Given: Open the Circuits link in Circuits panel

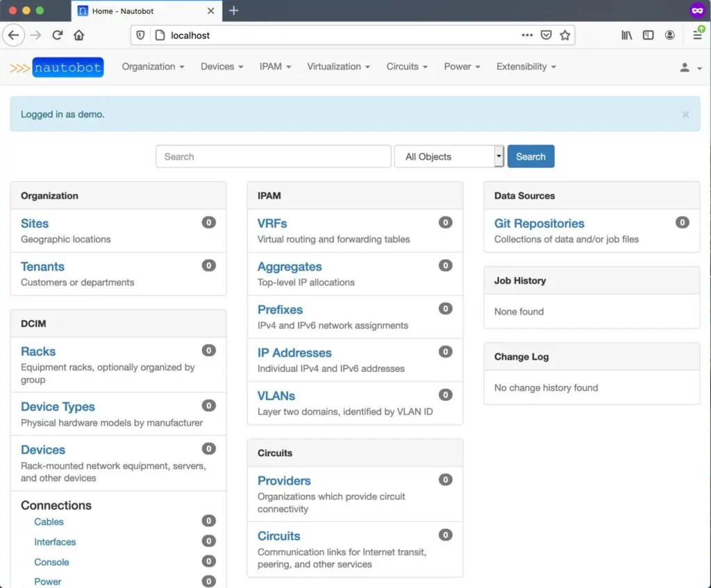Looking at the screenshot, I should pyautogui.click(x=279, y=536).
